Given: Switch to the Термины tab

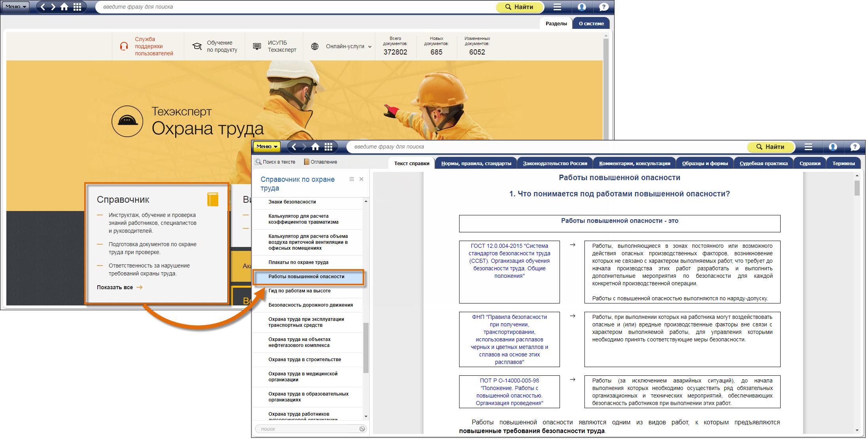Looking at the screenshot, I should [843, 163].
